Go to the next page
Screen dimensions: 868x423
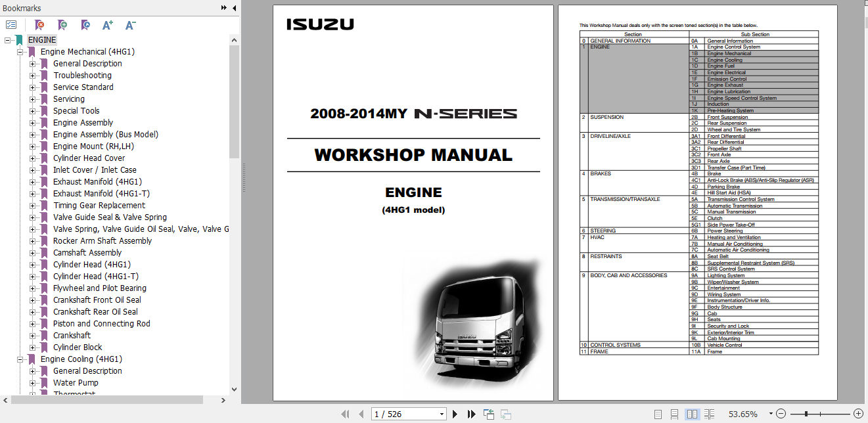(x=455, y=414)
